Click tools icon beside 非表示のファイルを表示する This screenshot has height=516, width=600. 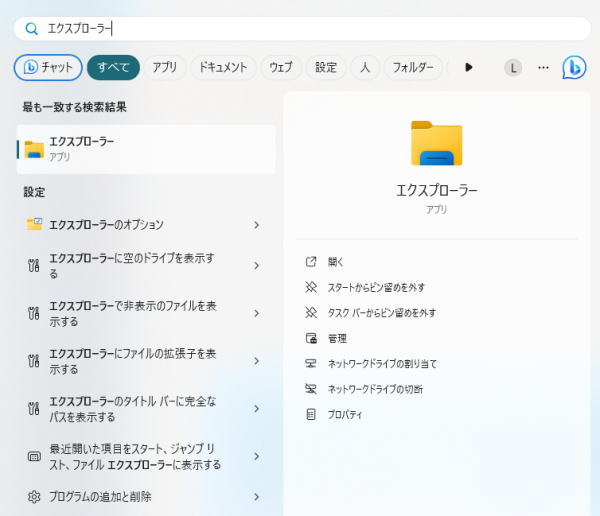tap(34, 313)
